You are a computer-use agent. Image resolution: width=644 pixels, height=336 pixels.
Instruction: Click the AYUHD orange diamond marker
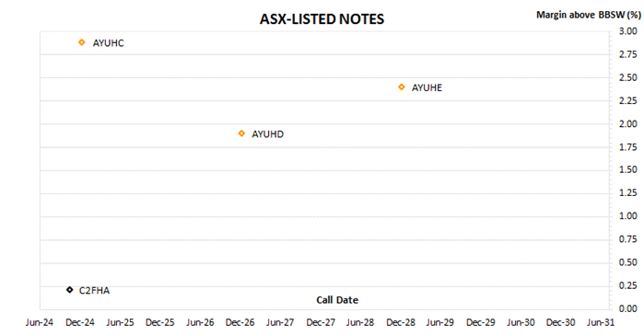tap(241, 133)
